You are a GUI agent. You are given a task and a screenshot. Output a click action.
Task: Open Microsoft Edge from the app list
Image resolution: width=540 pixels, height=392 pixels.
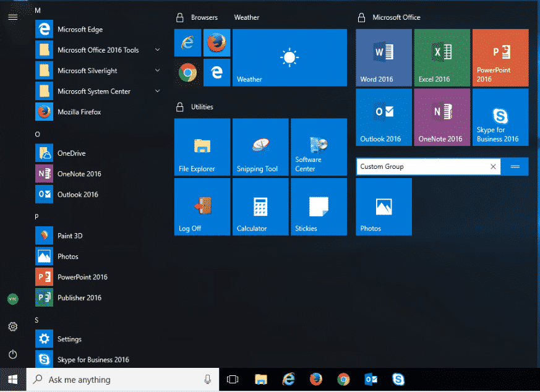pyautogui.click(x=98, y=29)
